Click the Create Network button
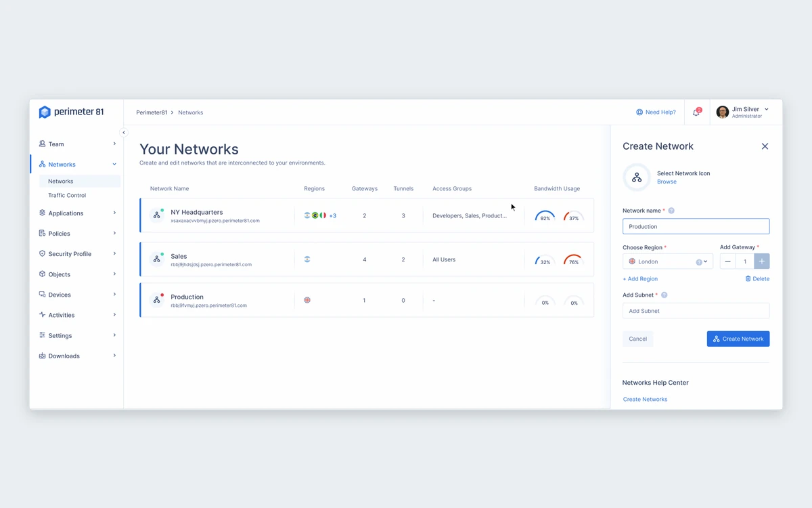 tap(738, 339)
